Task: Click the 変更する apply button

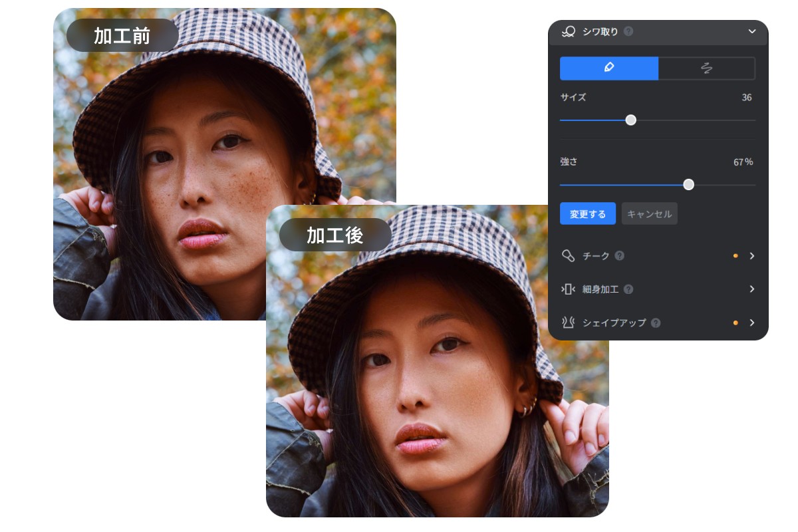Action: point(588,213)
